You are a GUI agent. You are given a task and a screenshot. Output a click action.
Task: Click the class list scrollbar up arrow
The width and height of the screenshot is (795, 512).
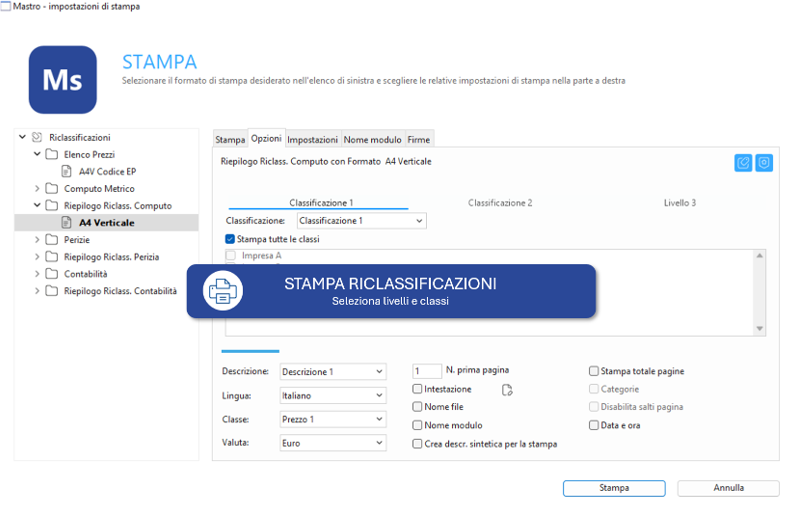pos(760,255)
